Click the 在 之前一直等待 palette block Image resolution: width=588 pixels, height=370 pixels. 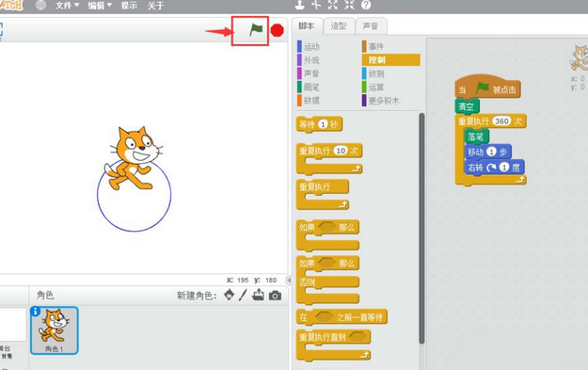click(x=342, y=317)
